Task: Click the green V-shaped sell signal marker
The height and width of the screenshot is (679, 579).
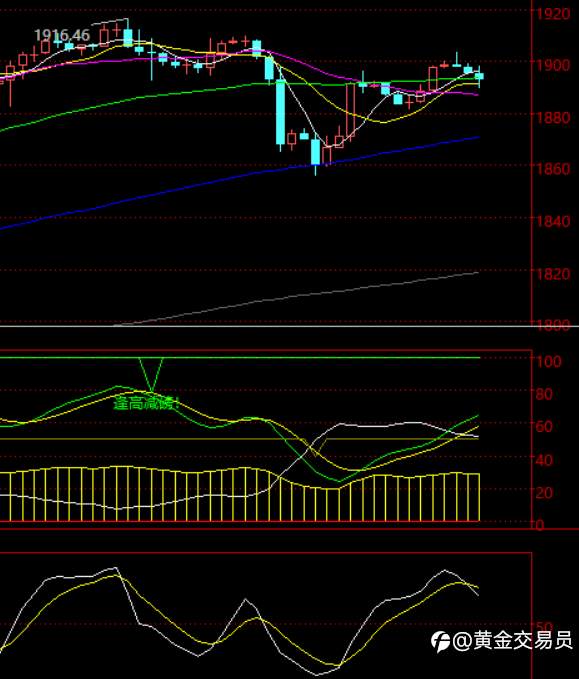Action: pyautogui.click(x=151, y=374)
